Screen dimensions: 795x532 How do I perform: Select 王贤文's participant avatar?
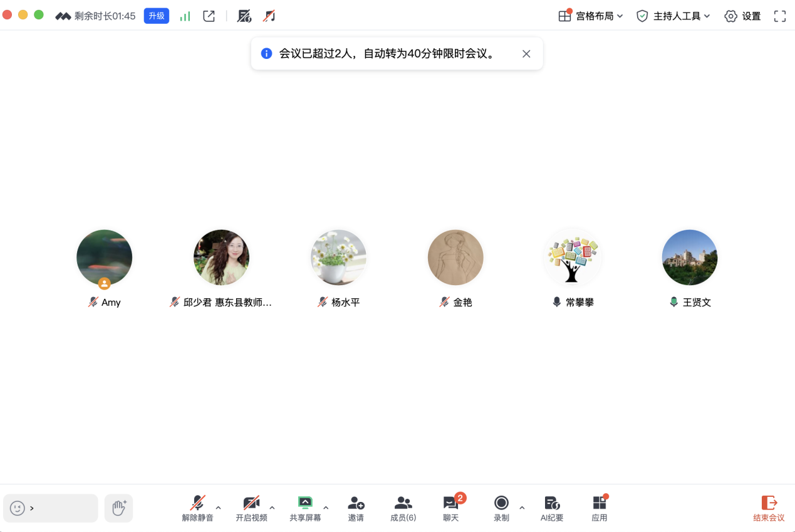pos(689,258)
